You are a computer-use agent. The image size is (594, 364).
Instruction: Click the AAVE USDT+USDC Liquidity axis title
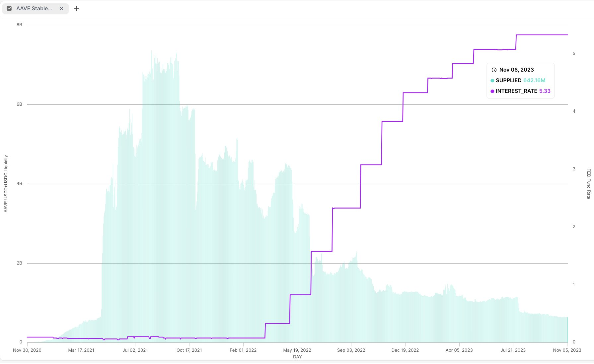pos(6,184)
